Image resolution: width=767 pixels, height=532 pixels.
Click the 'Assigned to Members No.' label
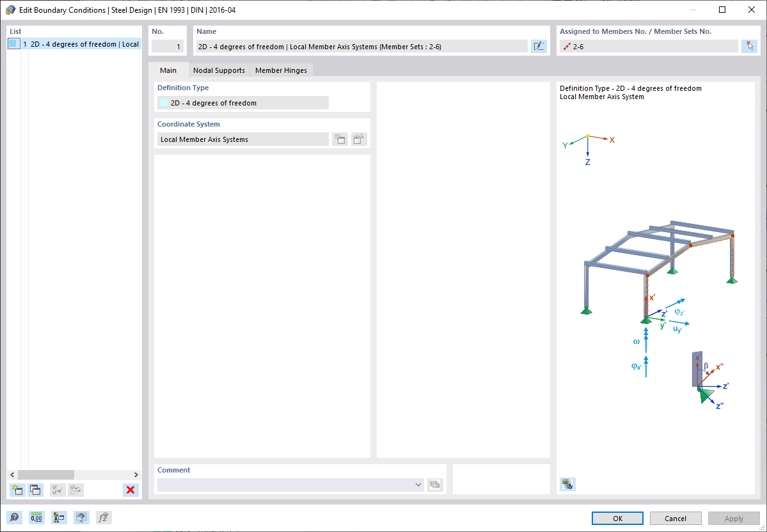click(635, 31)
